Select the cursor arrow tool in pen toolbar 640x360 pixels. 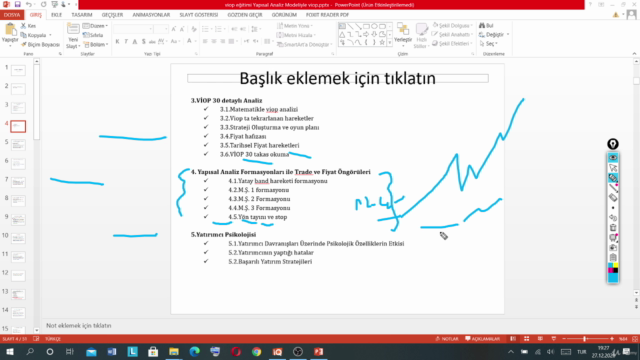613,168
